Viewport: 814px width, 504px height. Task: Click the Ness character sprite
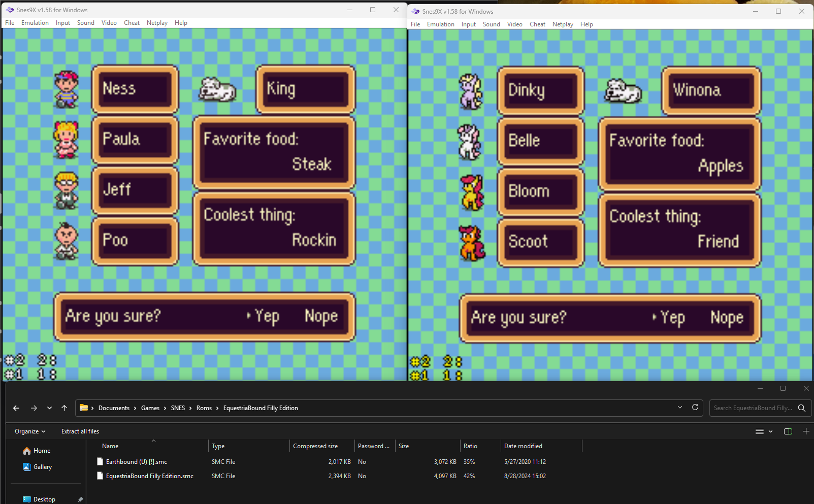point(67,89)
